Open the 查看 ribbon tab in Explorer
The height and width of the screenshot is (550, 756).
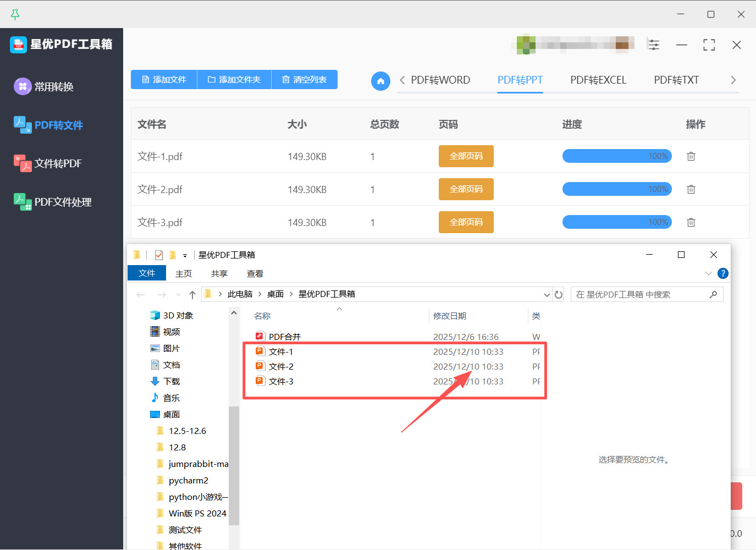(x=255, y=273)
